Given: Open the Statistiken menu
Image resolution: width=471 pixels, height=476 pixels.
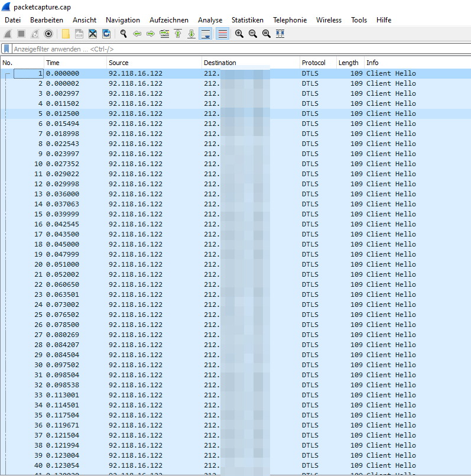Looking at the screenshot, I should click(x=248, y=20).
